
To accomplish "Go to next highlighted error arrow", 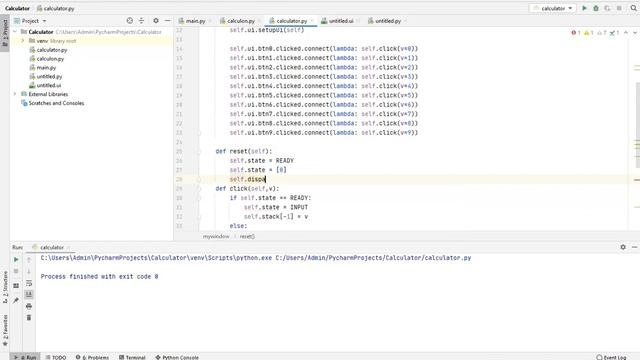I will tap(635, 33).
